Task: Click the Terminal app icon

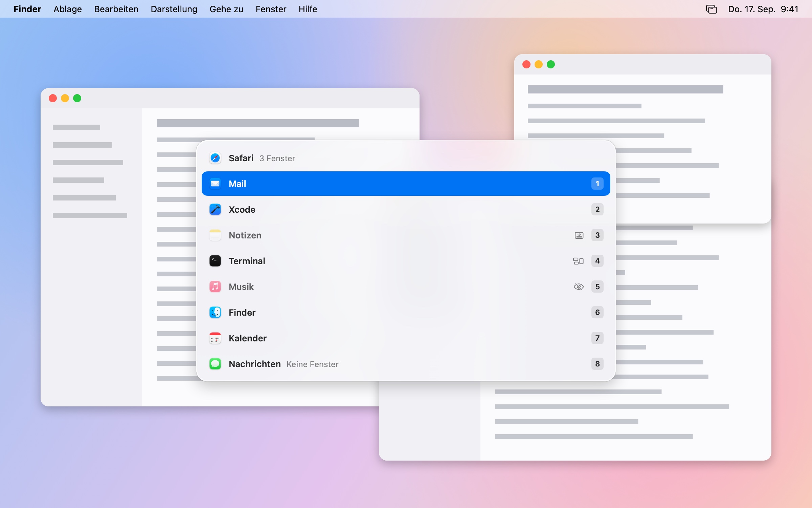Action: pyautogui.click(x=215, y=261)
